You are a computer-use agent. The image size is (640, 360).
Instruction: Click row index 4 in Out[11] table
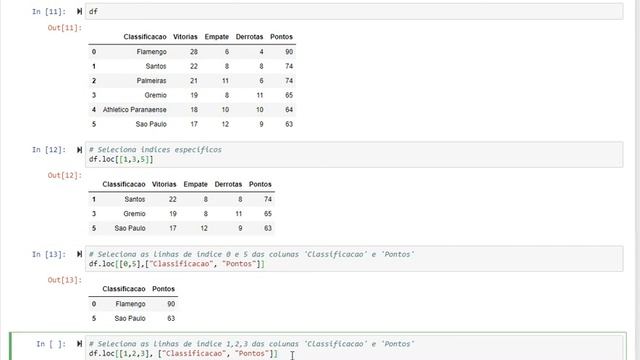94,110
